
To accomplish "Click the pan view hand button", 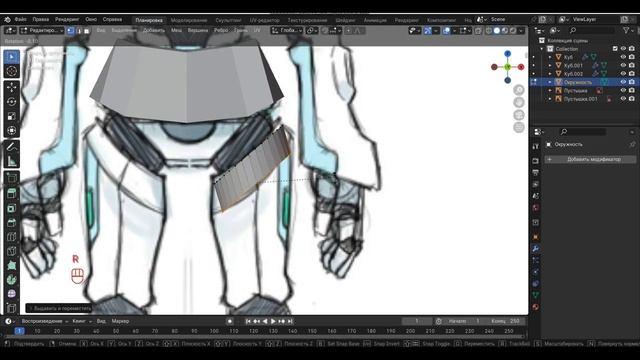I will (x=519, y=102).
